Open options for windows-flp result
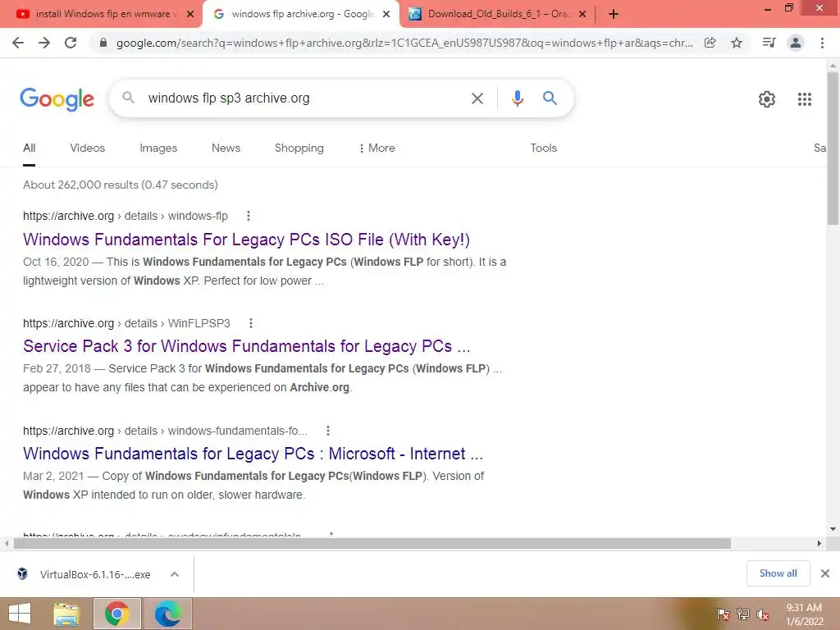Screen dimensions: 840x630 tap(248, 216)
